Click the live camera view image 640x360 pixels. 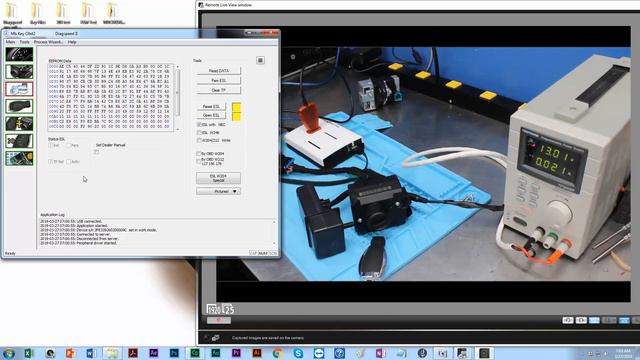[423, 164]
